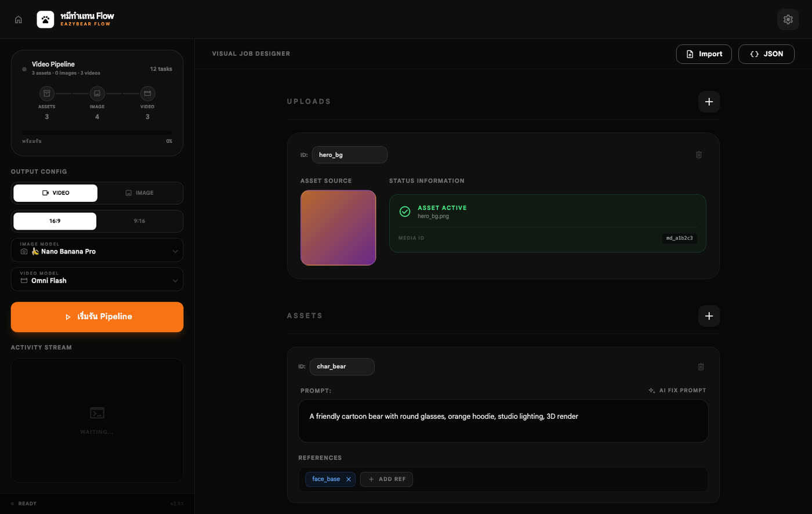
Task: Add a new upload with plus icon
Action: coord(709,102)
